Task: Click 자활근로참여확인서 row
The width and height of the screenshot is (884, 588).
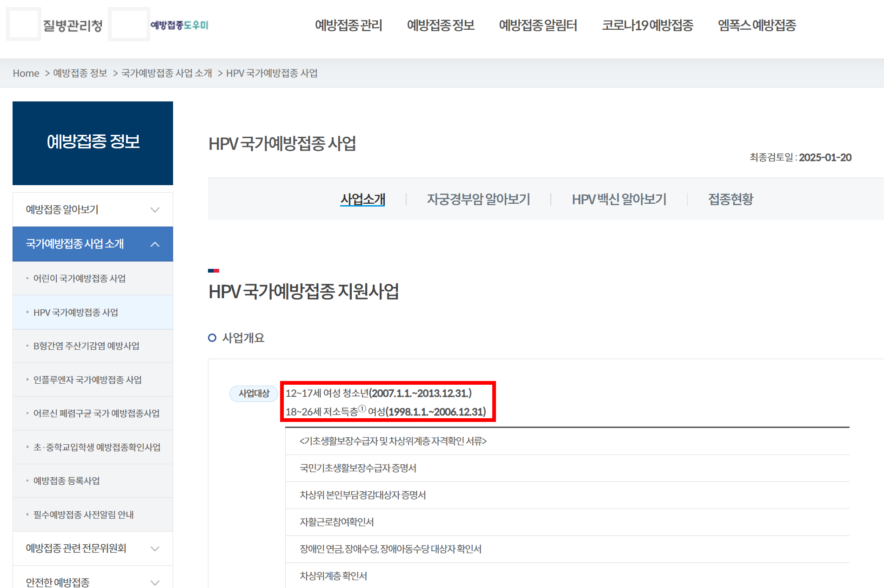Action: (567, 522)
